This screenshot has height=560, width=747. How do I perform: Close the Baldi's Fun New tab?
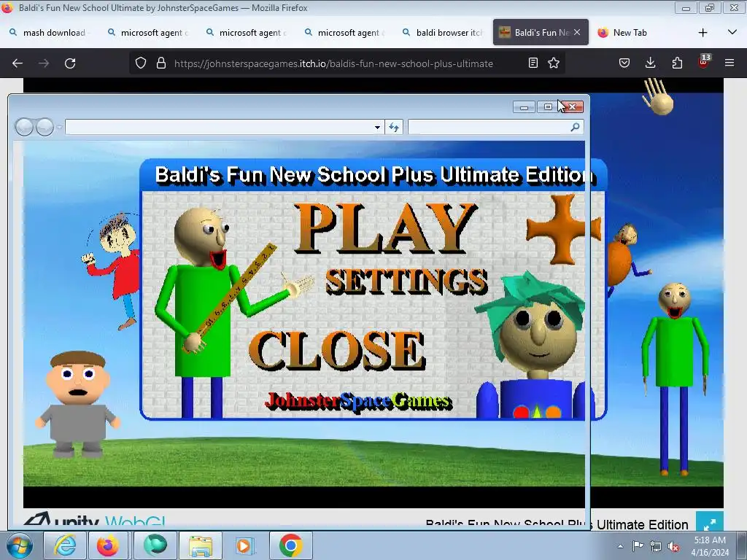pyautogui.click(x=577, y=32)
